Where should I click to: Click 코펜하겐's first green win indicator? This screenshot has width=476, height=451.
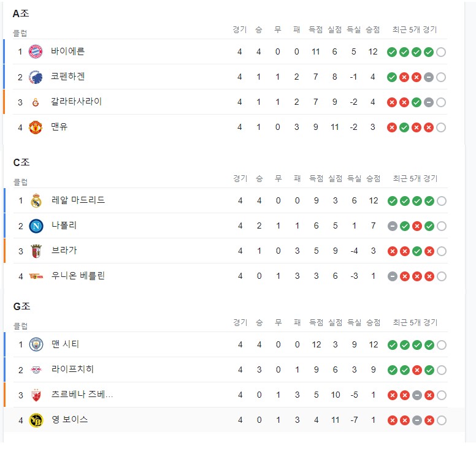[392, 77]
